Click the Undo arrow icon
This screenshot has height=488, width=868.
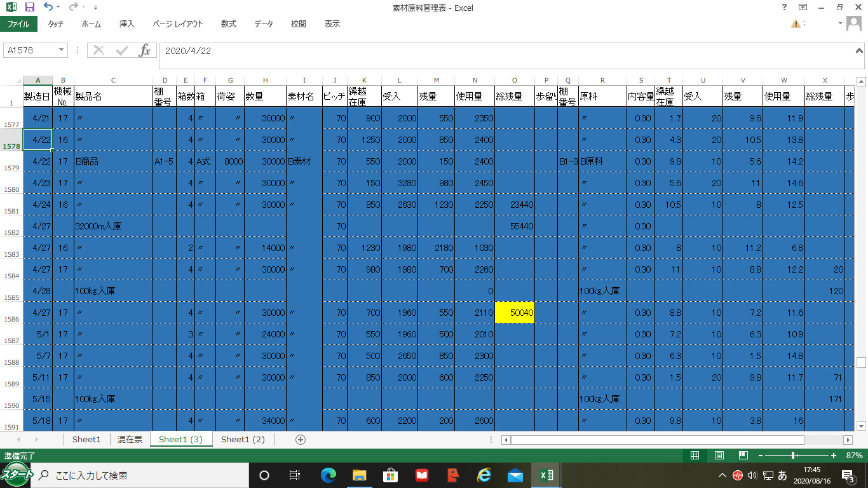[48, 8]
